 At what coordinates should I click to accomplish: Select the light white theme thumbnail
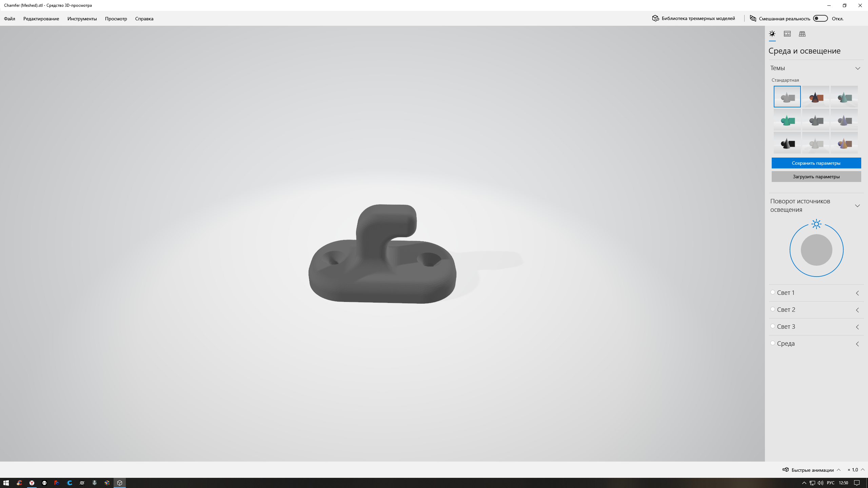pyautogui.click(x=815, y=143)
